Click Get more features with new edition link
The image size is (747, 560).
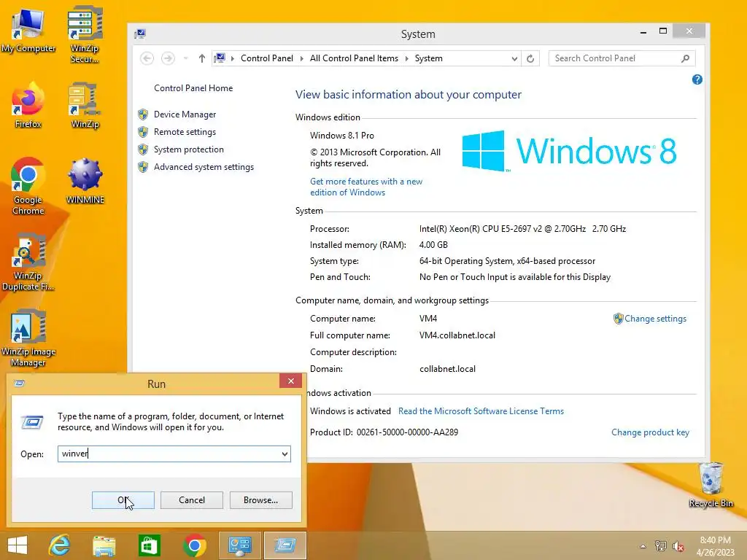pyautogui.click(x=366, y=187)
